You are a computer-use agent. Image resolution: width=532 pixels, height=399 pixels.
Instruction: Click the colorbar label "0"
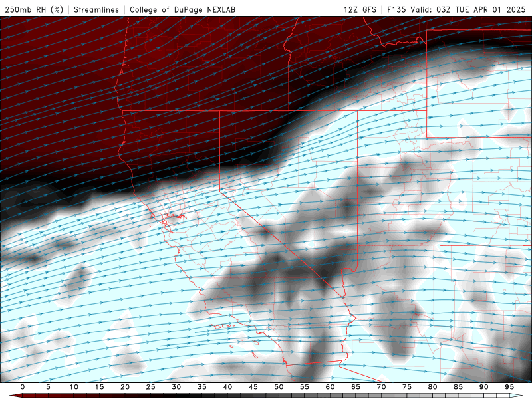pos(23,387)
